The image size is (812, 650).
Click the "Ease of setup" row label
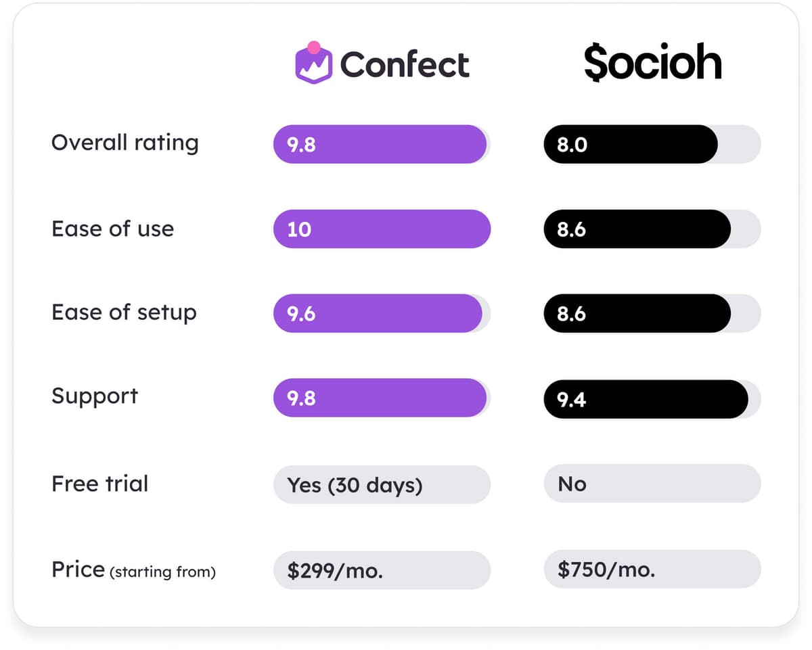[124, 312]
